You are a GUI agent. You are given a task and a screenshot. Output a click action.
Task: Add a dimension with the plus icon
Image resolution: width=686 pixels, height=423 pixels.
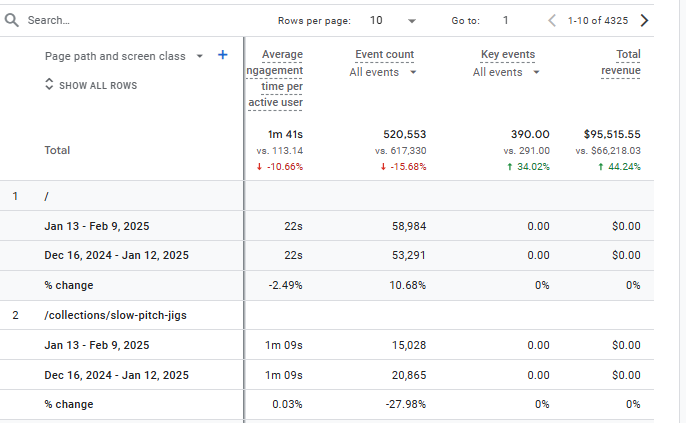pos(222,56)
